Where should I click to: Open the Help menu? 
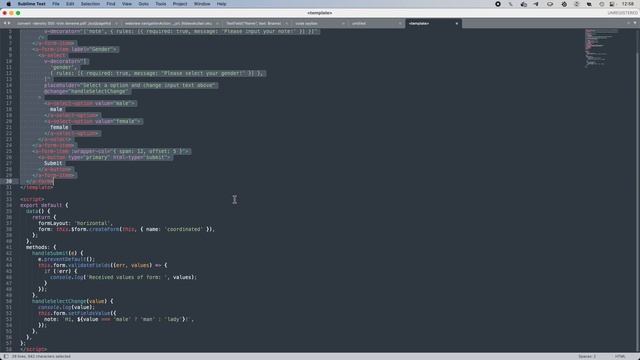click(x=222, y=4)
